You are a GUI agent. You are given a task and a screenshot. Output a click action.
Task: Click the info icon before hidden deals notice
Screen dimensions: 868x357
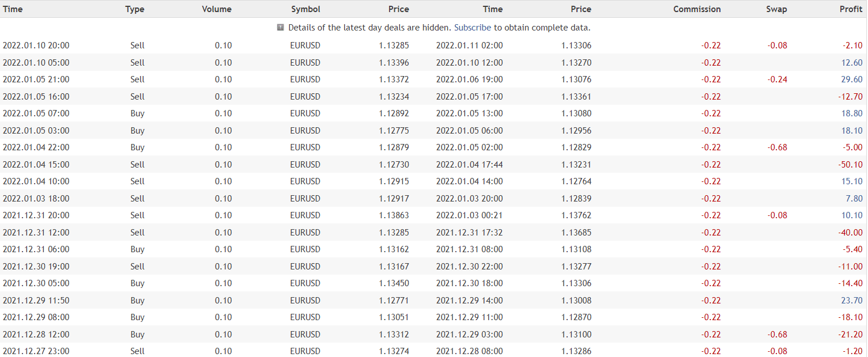281,27
